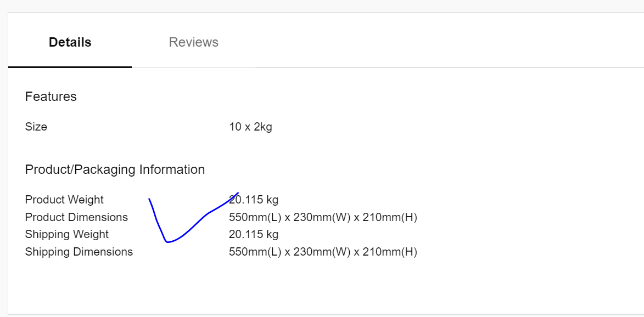Select the Product Weight value 20.115 kg
644x317 pixels.
click(254, 200)
